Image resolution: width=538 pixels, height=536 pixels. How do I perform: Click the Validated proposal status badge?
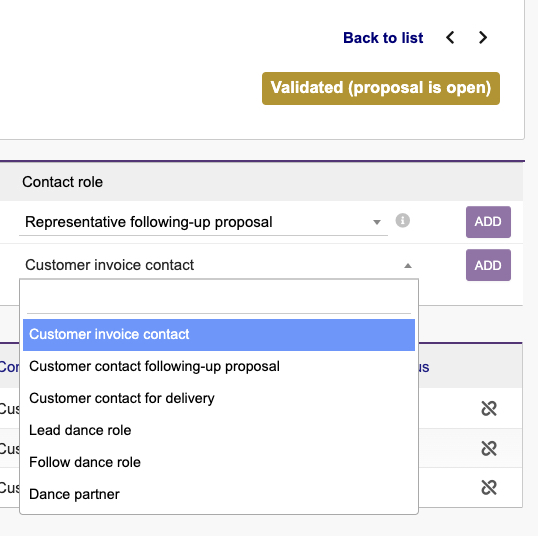click(381, 88)
